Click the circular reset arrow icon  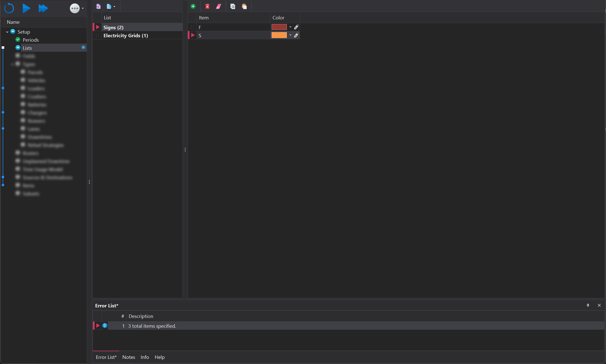point(9,8)
